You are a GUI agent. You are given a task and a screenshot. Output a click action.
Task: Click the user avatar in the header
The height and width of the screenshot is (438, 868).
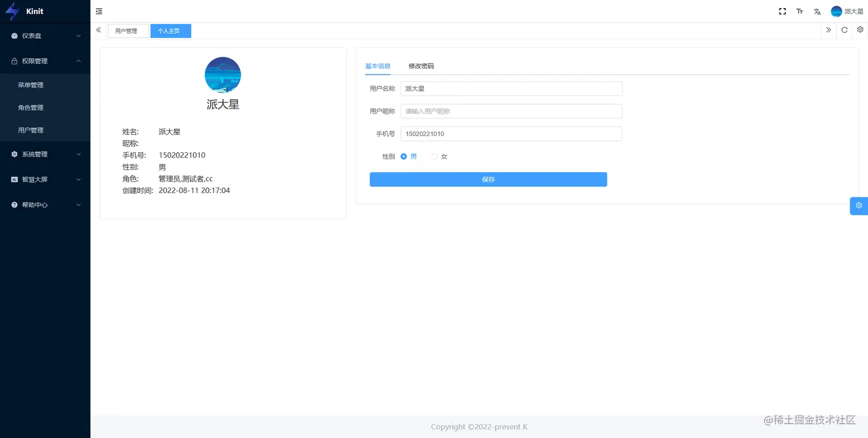click(836, 11)
